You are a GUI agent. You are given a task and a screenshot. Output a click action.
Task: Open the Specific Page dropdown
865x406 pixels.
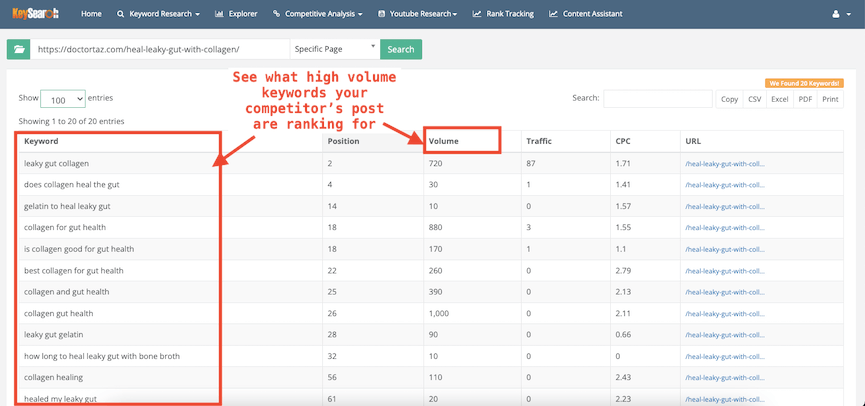click(x=334, y=49)
